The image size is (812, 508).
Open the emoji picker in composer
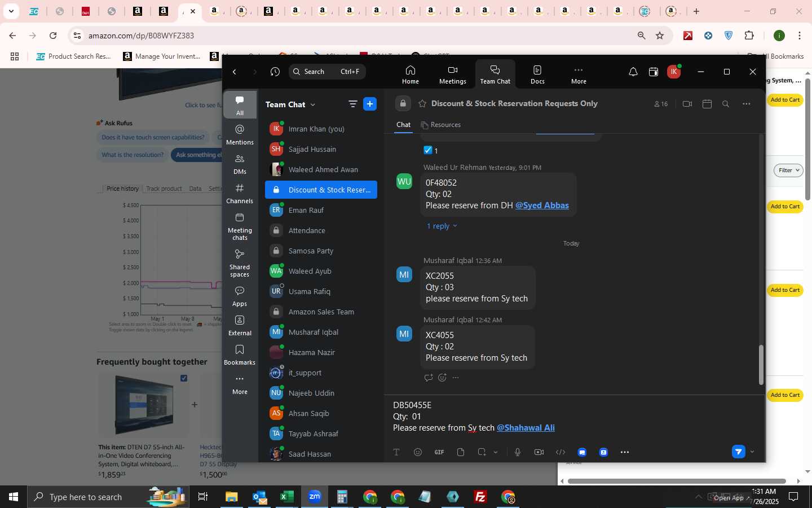(x=418, y=452)
